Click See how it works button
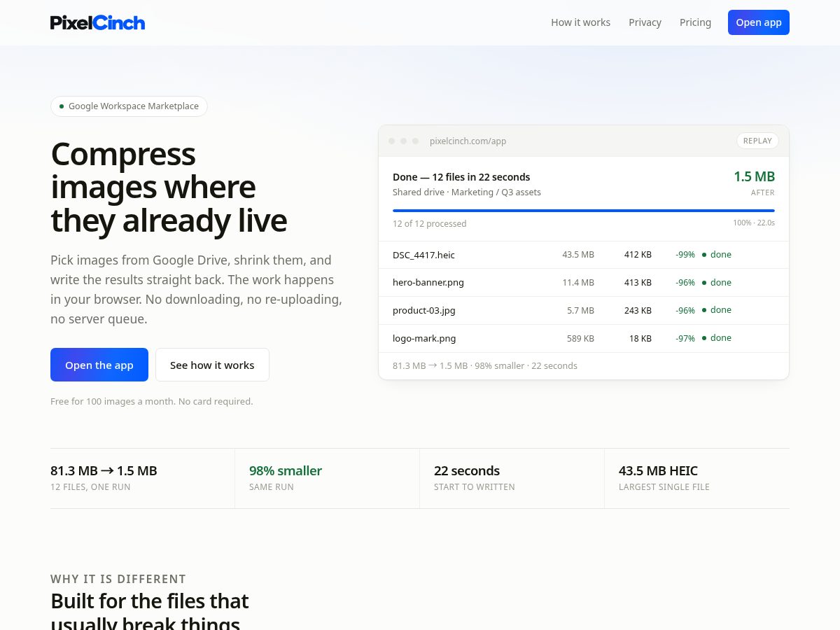The image size is (840, 630). click(x=212, y=365)
